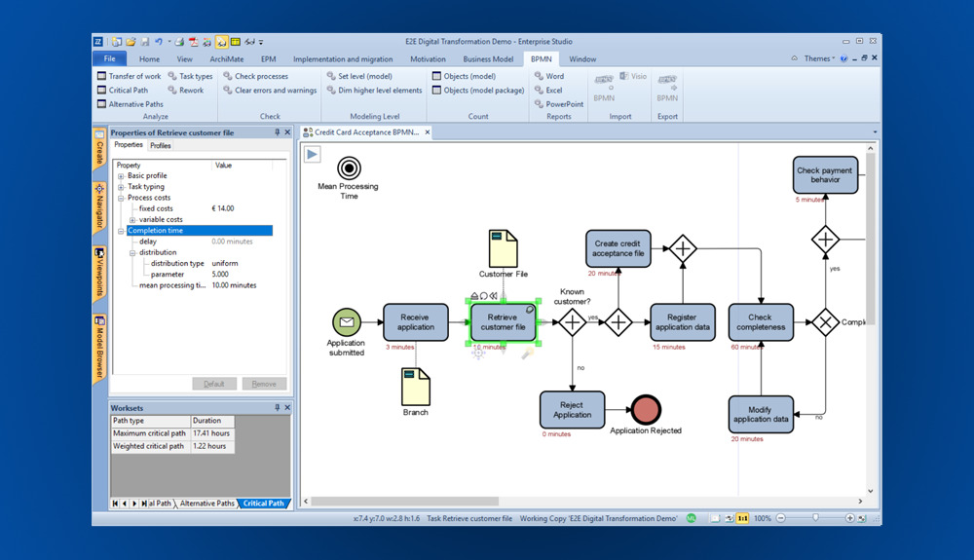The image size is (974, 560).
Task: Click the Default button
Action: pos(213,384)
